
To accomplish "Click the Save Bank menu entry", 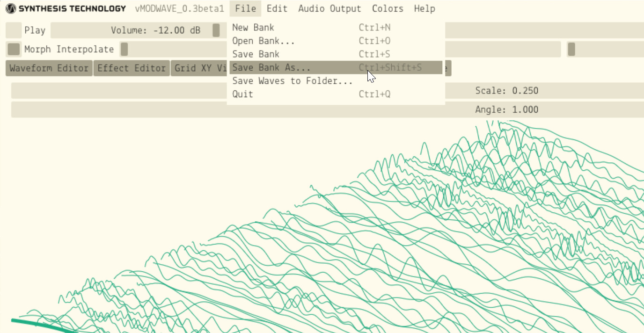I will click(x=336, y=54).
